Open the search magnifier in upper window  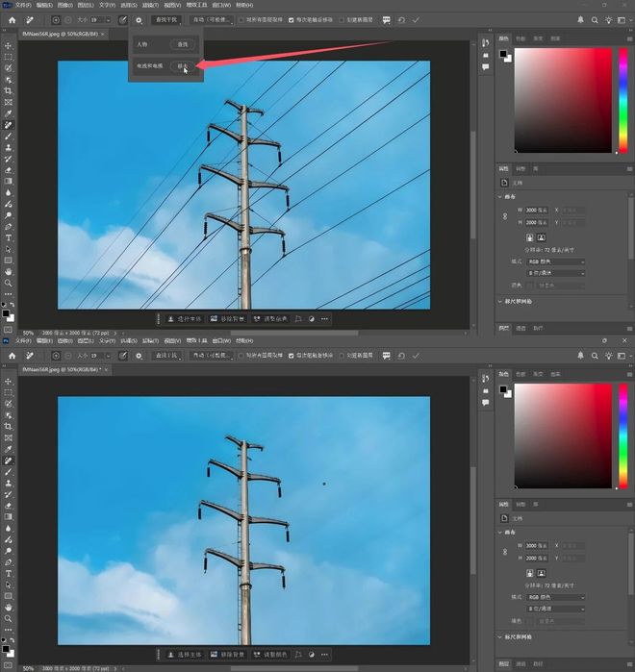[595, 20]
